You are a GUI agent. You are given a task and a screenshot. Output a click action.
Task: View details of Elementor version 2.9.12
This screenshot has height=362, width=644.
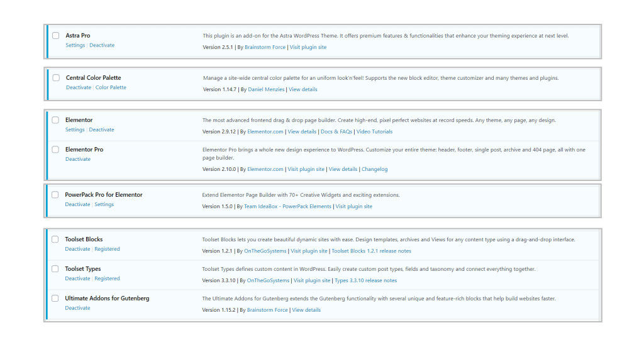[302, 132]
